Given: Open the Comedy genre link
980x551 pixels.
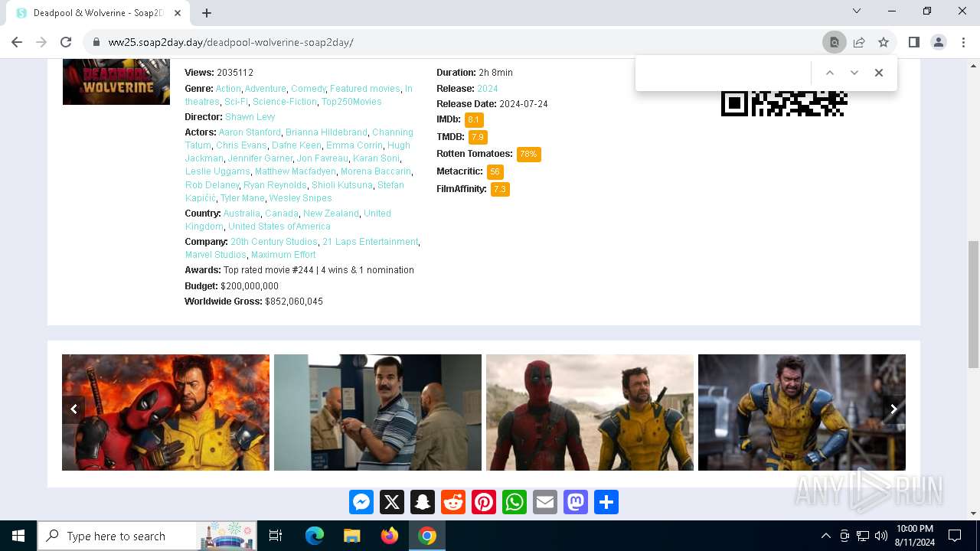Looking at the screenshot, I should pos(309,89).
